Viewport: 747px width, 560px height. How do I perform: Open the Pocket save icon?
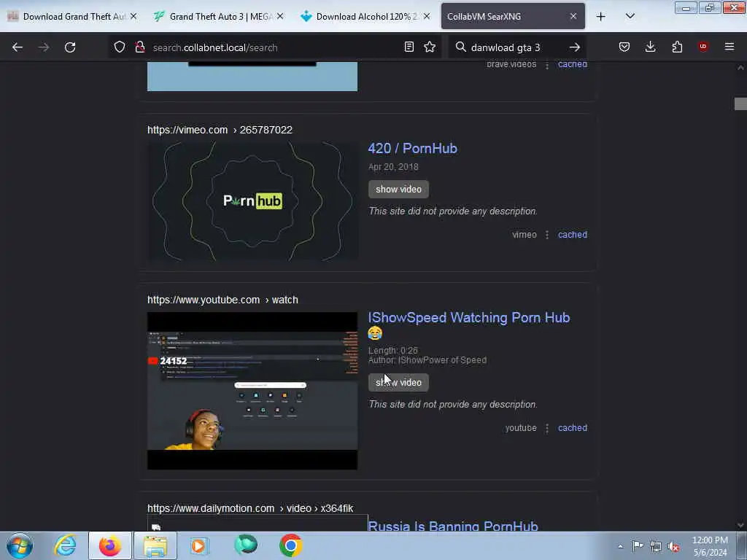pos(624,47)
